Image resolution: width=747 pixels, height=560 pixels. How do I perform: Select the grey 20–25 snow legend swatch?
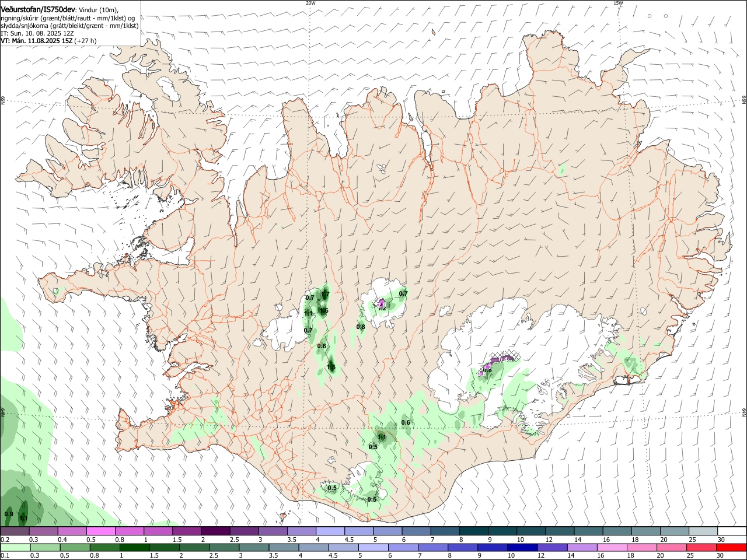(675, 531)
